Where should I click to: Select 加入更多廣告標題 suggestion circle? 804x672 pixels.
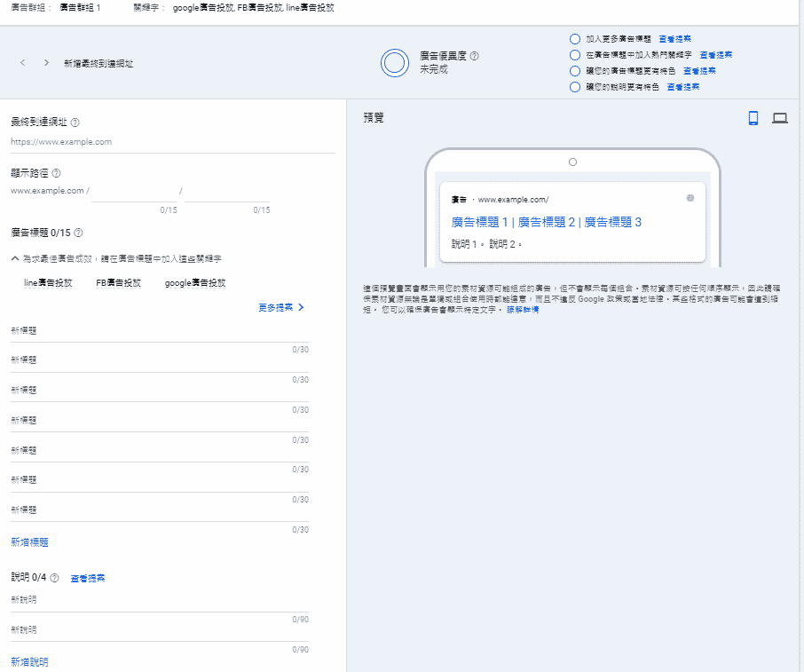tap(575, 39)
